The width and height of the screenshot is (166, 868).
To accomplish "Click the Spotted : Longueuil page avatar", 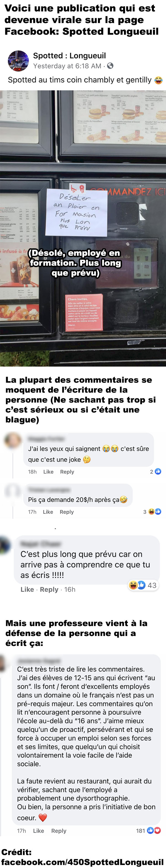I will point(18,61).
